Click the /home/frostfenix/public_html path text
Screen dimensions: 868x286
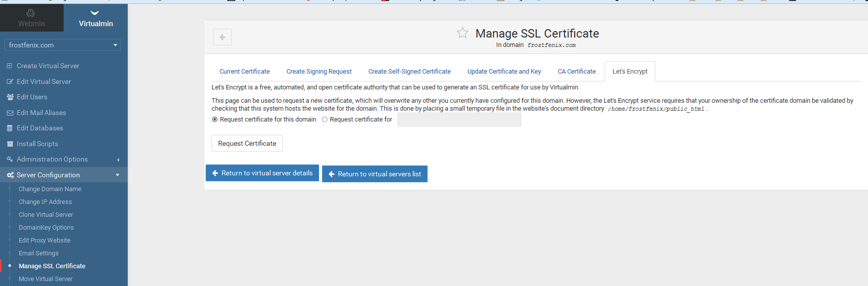click(x=656, y=109)
